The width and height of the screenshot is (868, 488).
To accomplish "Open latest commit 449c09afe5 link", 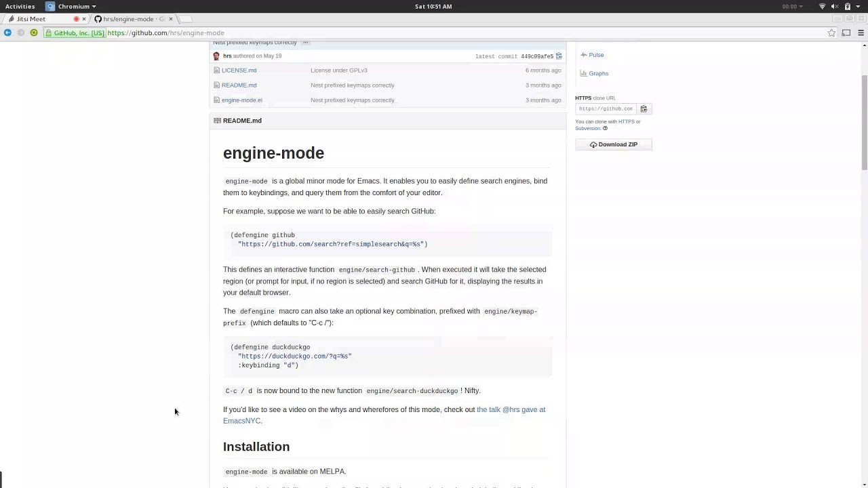I will [x=537, y=56].
